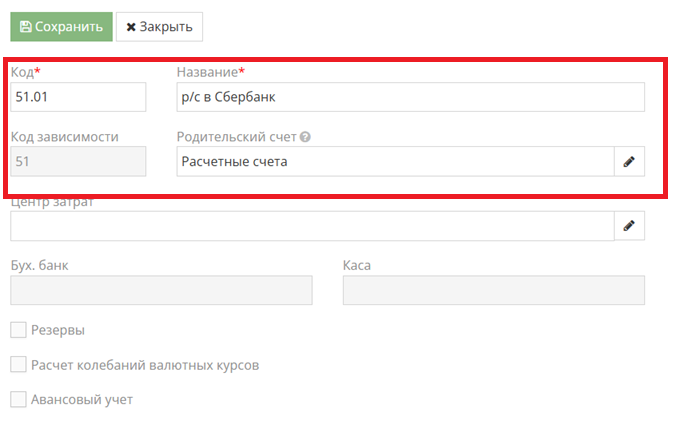Focus the empty Центр затрат field
The height and width of the screenshot is (440, 681).
tap(312, 226)
